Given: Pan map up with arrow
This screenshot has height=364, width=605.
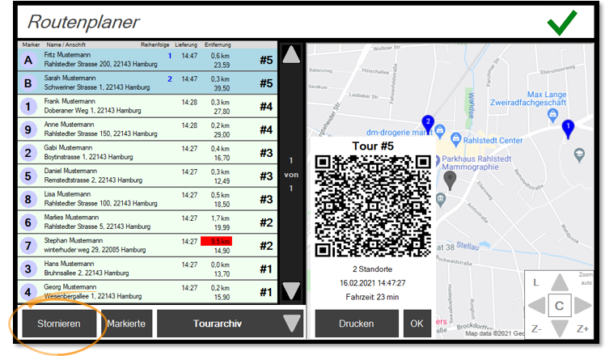Looking at the screenshot, I should [560, 282].
